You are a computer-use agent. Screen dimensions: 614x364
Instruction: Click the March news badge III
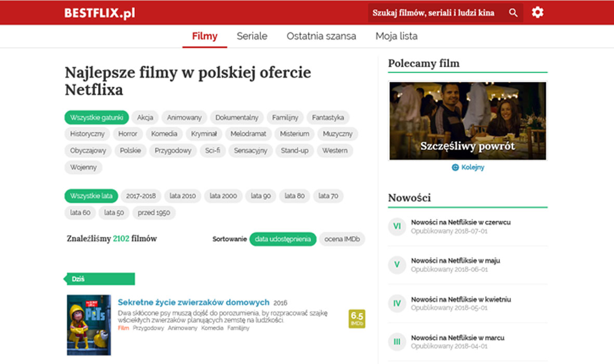(397, 342)
